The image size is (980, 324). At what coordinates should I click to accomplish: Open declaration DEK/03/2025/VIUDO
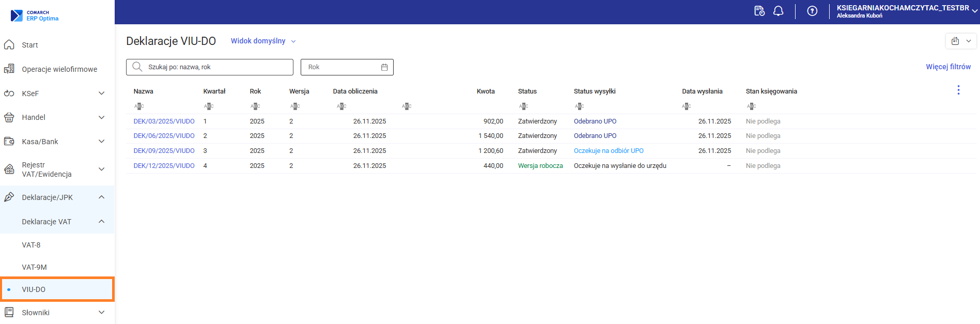pos(164,121)
